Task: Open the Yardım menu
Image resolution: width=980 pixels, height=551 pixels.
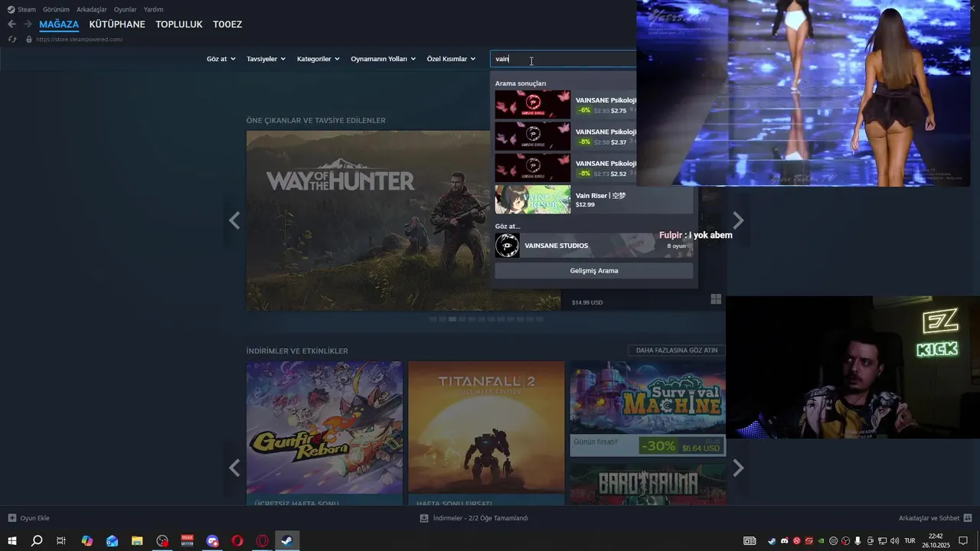Action: (153, 9)
